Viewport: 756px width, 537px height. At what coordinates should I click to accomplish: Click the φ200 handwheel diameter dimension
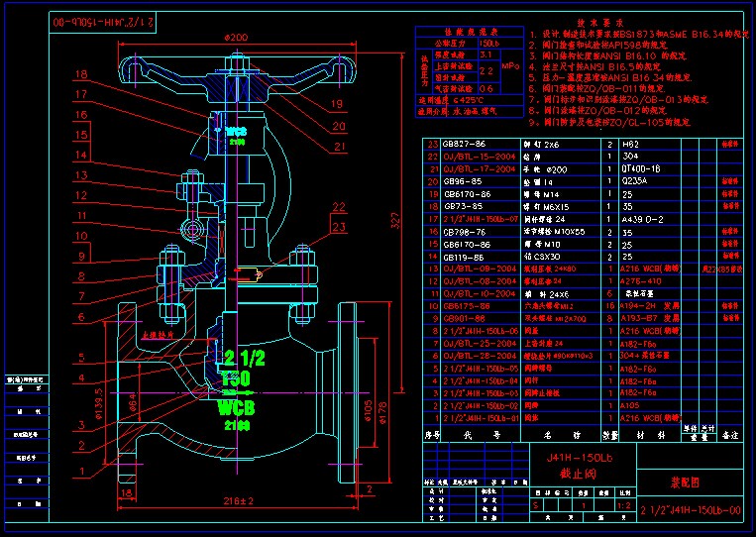236,37
